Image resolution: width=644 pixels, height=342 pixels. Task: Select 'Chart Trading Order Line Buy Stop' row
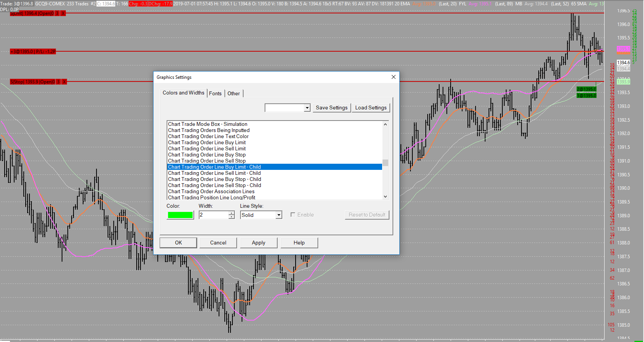point(275,155)
